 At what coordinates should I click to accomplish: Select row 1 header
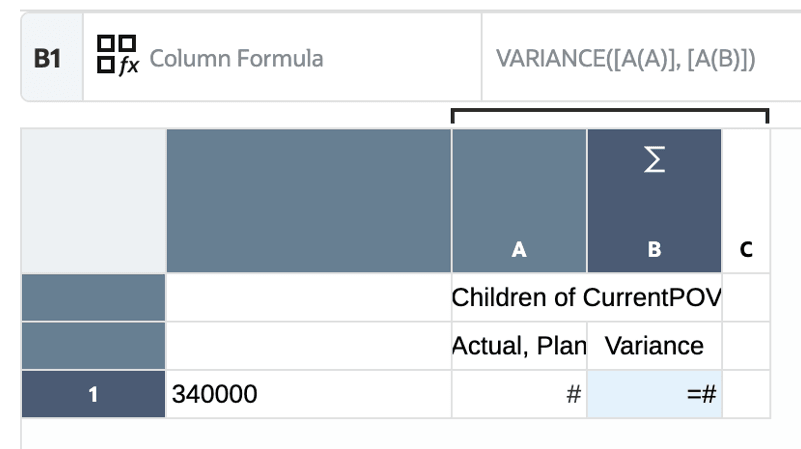click(93, 394)
